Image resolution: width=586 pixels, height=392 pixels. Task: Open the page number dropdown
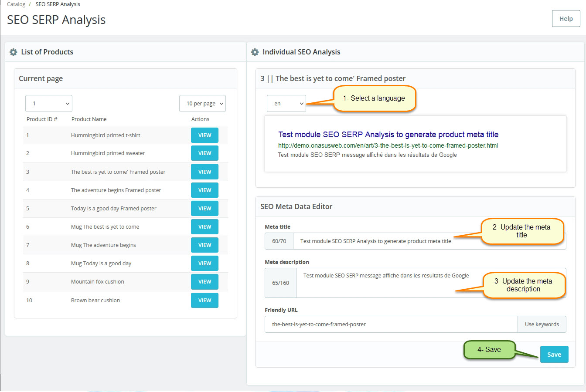click(x=49, y=104)
